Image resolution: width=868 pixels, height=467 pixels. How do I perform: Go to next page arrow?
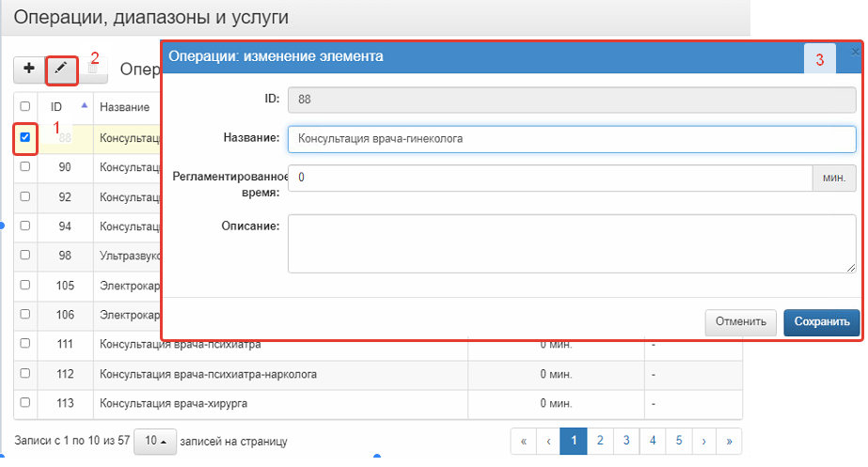(703, 441)
